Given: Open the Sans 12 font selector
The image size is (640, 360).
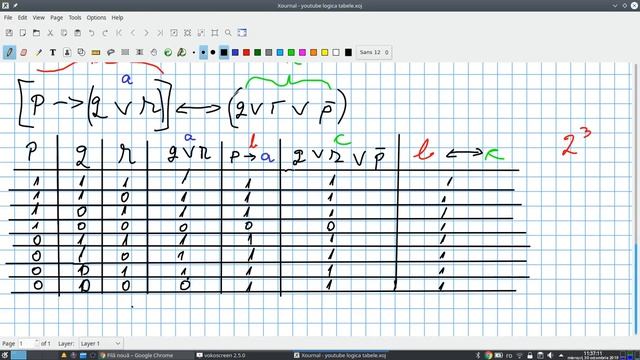Looking at the screenshot, I should click(x=374, y=52).
